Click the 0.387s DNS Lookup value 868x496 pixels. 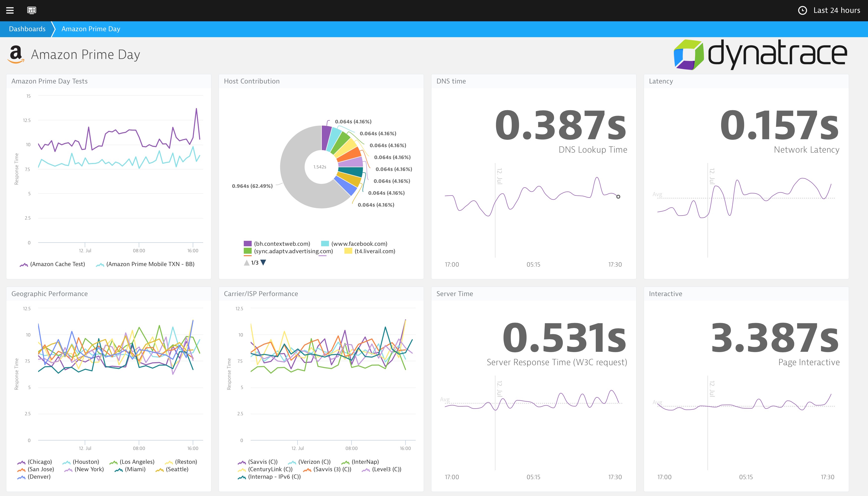(x=561, y=125)
